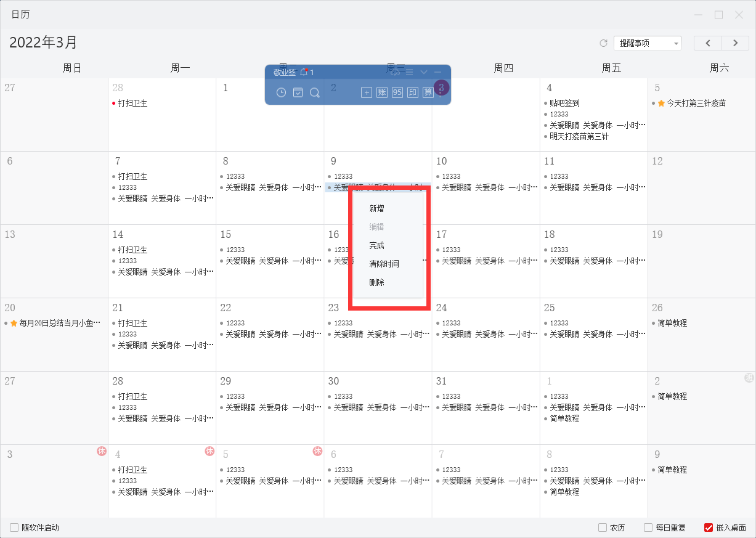
Task: Enable 随软件启动 checkbox
Action: [14, 528]
